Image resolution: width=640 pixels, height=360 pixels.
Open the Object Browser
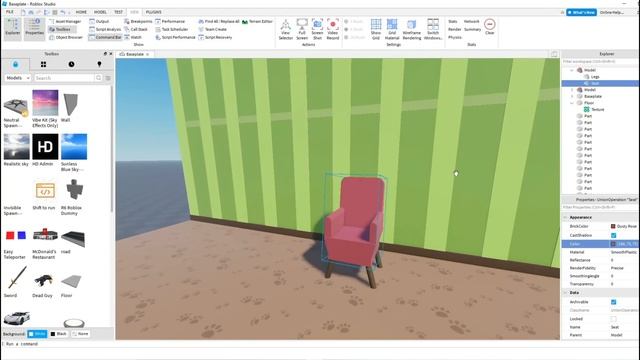(66, 37)
